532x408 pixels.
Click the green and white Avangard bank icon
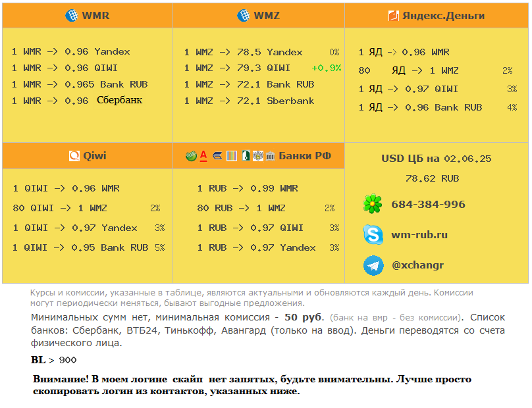click(x=246, y=156)
